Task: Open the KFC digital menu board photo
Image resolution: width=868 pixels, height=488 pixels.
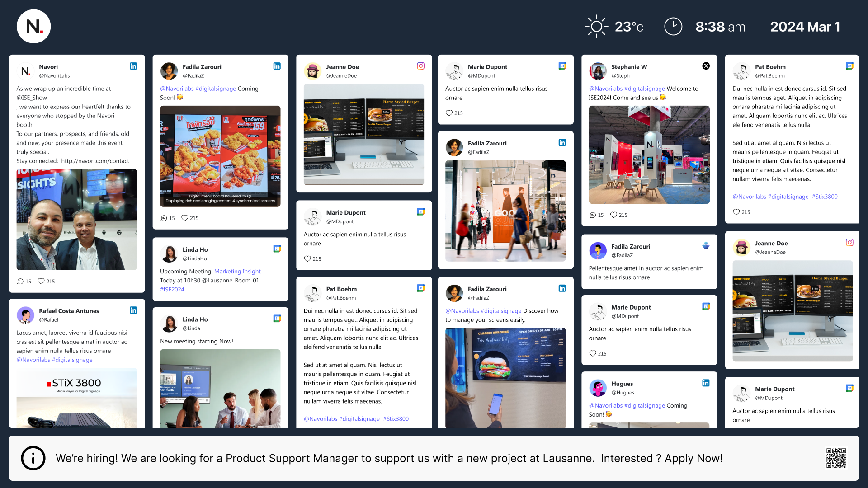Action: 220,156
